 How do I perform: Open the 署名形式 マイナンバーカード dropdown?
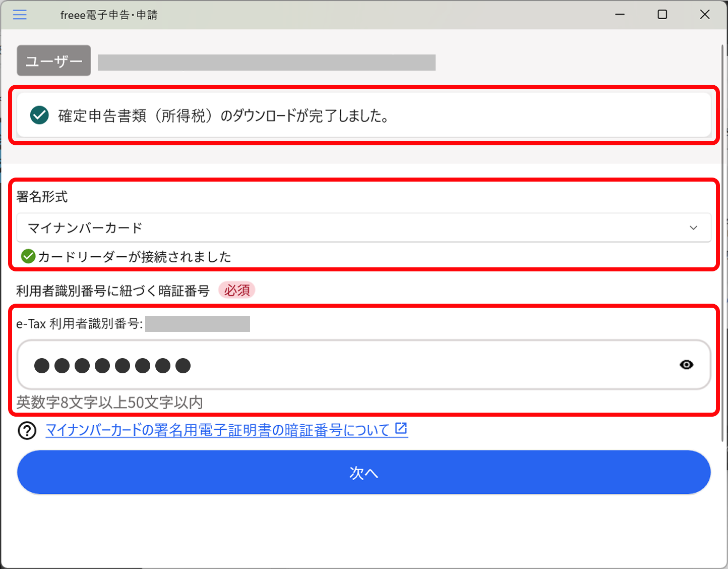tap(363, 227)
